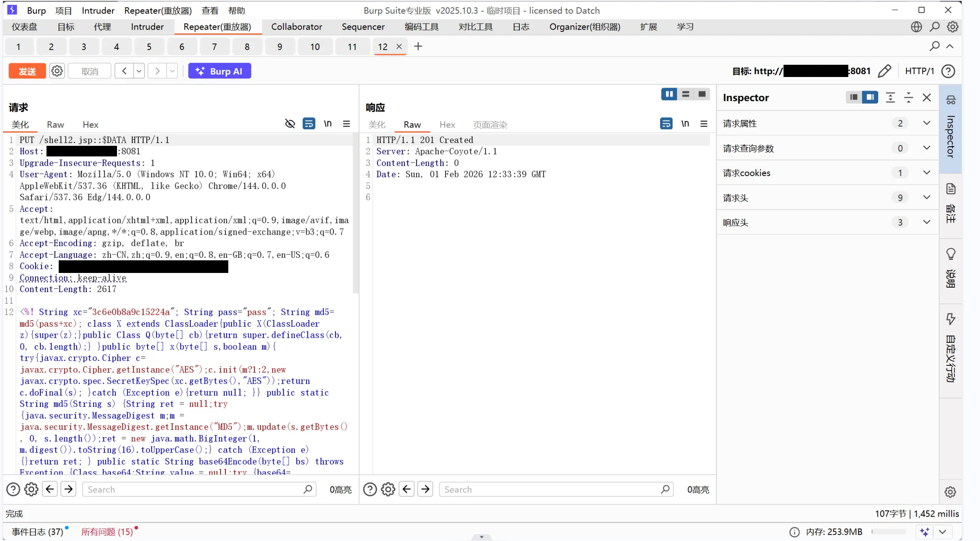Switch to Intruder main tab
Viewport: 980px width, 541px height.
(147, 27)
